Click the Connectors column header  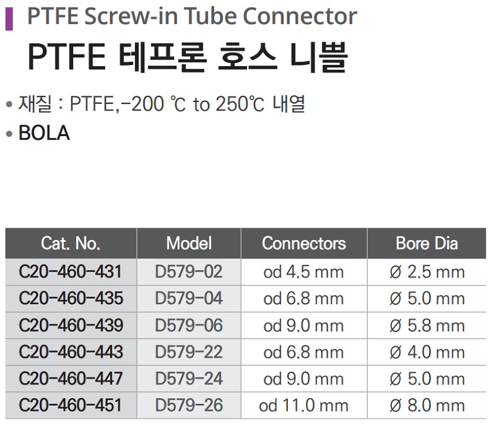(x=304, y=243)
